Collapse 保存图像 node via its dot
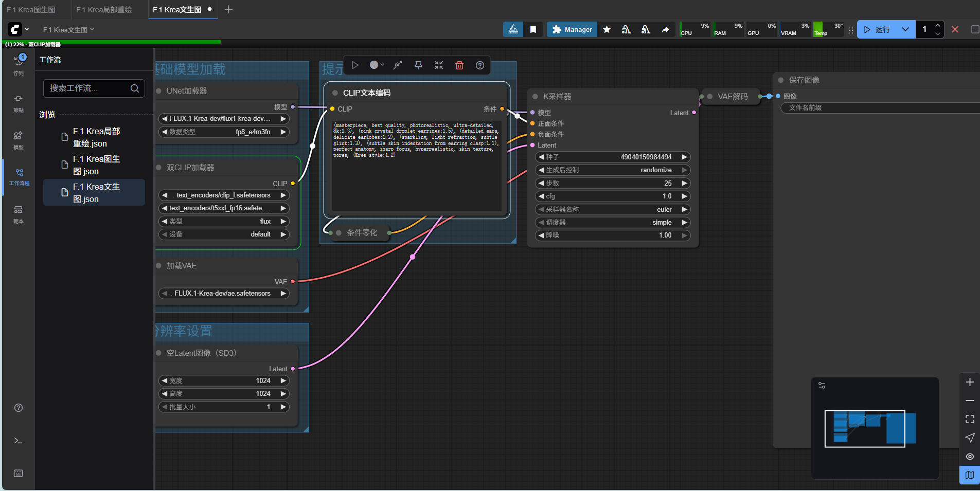This screenshot has width=980, height=491. pyautogui.click(x=781, y=80)
